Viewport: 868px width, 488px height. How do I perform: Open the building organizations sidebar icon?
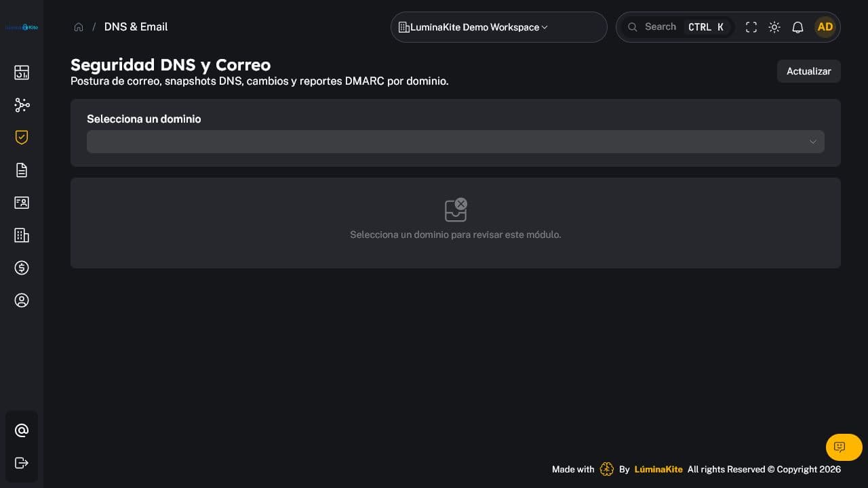pyautogui.click(x=22, y=235)
